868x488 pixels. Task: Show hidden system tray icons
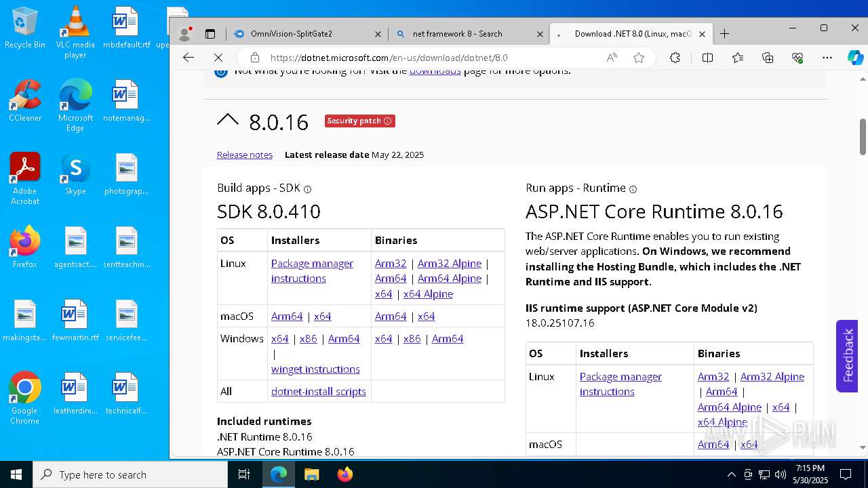[x=731, y=474]
